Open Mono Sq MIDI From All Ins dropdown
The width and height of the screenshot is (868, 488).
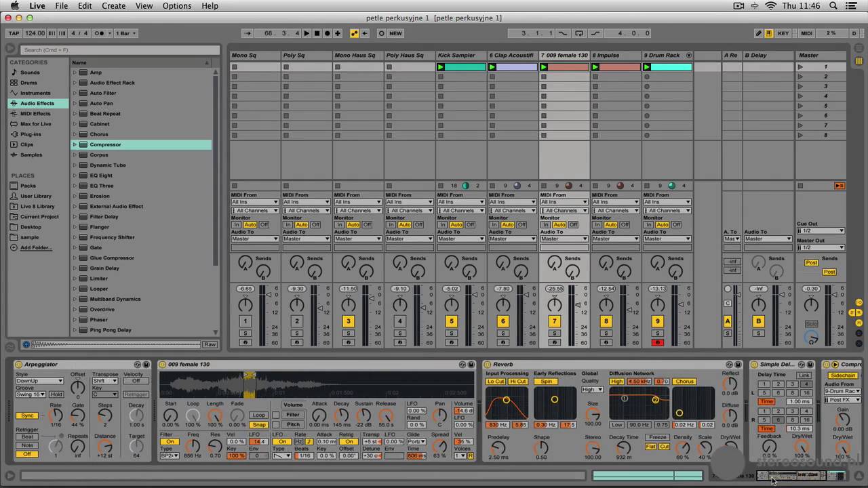coord(255,202)
